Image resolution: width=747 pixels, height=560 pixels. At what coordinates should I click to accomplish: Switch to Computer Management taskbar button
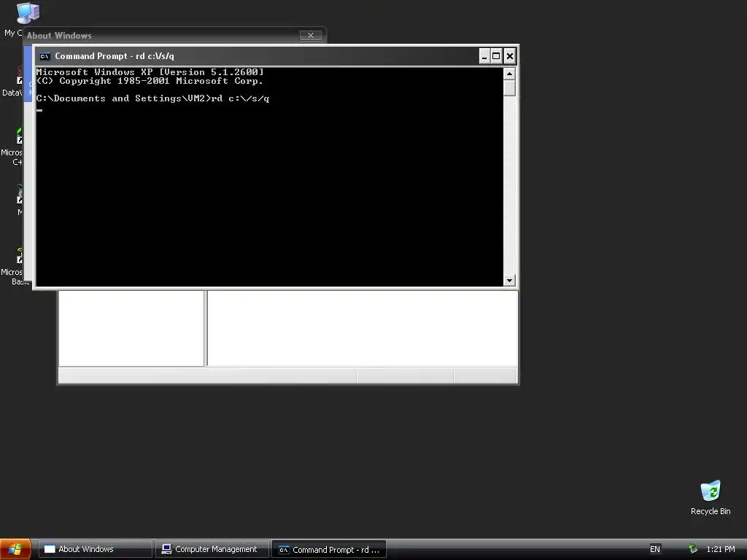coord(212,549)
